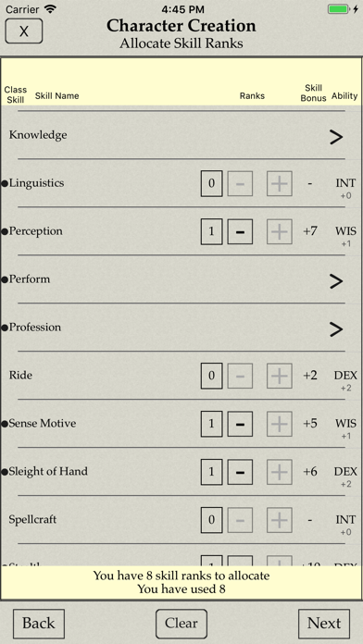Tap plus button next to Perception

tap(280, 231)
